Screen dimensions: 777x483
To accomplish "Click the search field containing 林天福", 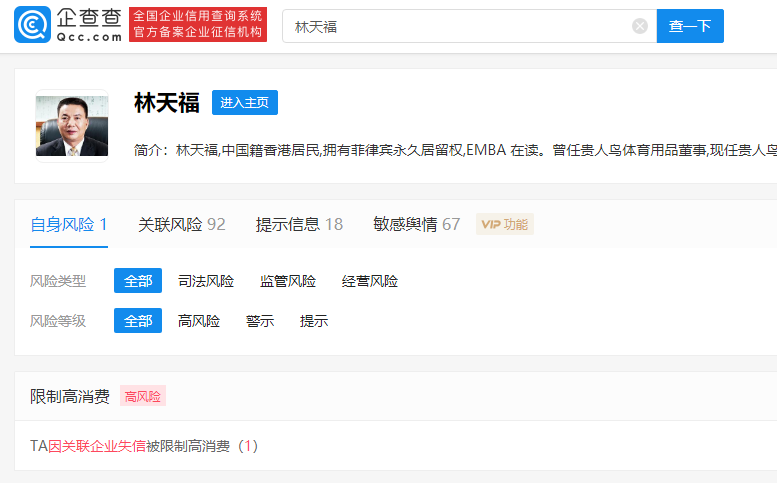I will [x=460, y=26].
